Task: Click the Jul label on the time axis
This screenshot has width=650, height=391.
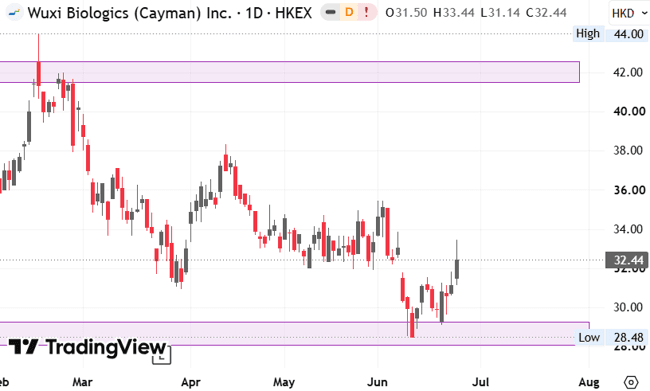Action: (x=480, y=382)
